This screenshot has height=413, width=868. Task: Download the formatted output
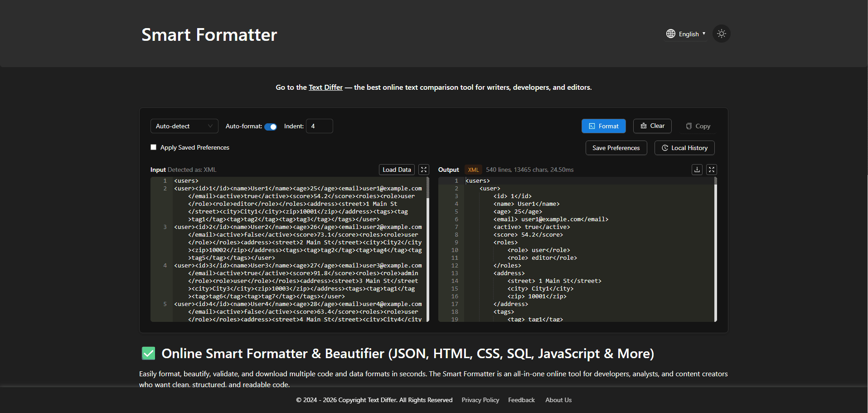point(697,170)
